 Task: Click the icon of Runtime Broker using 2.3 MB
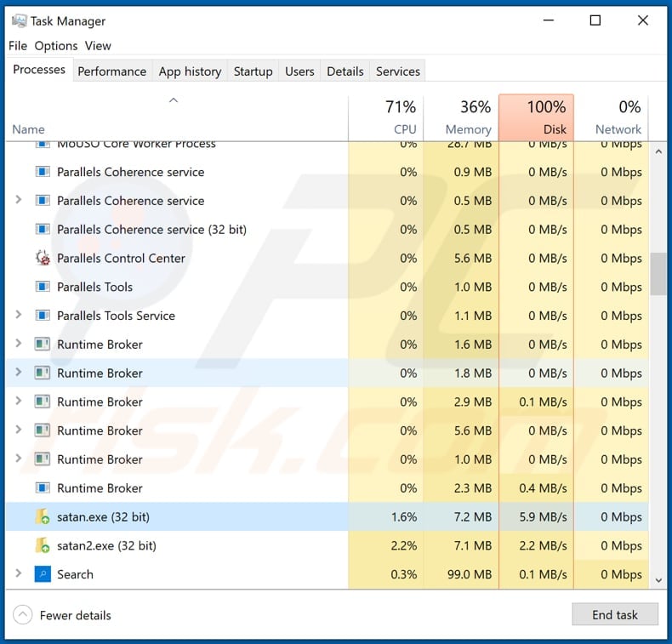[x=43, y=487]
